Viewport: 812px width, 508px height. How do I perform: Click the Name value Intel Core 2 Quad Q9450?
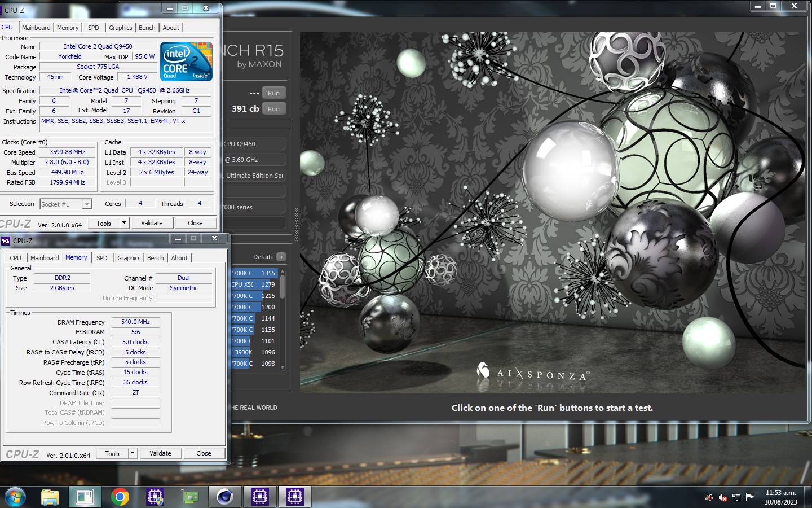(x=98, y=46)
